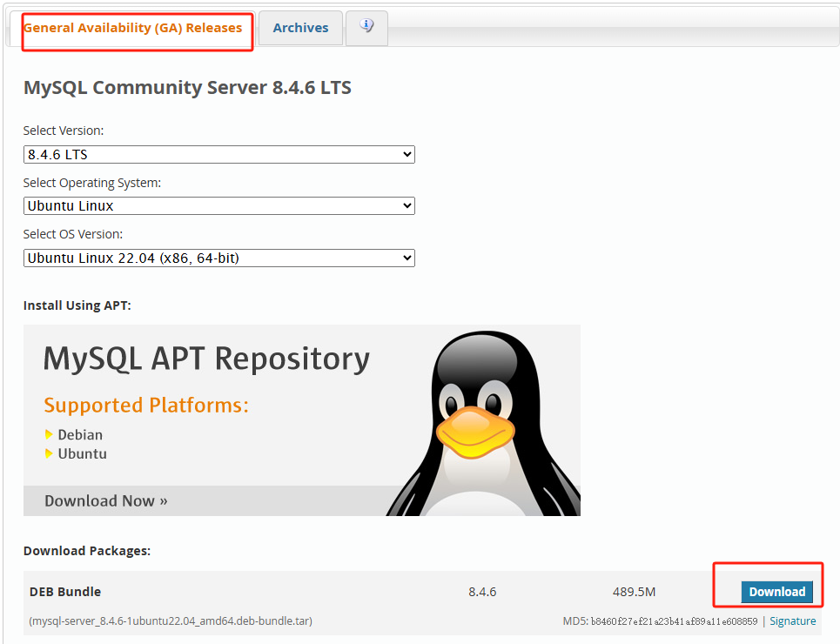Open the Signature link
The height and width of the screenshot is (644, 840).
coord(793,621)
